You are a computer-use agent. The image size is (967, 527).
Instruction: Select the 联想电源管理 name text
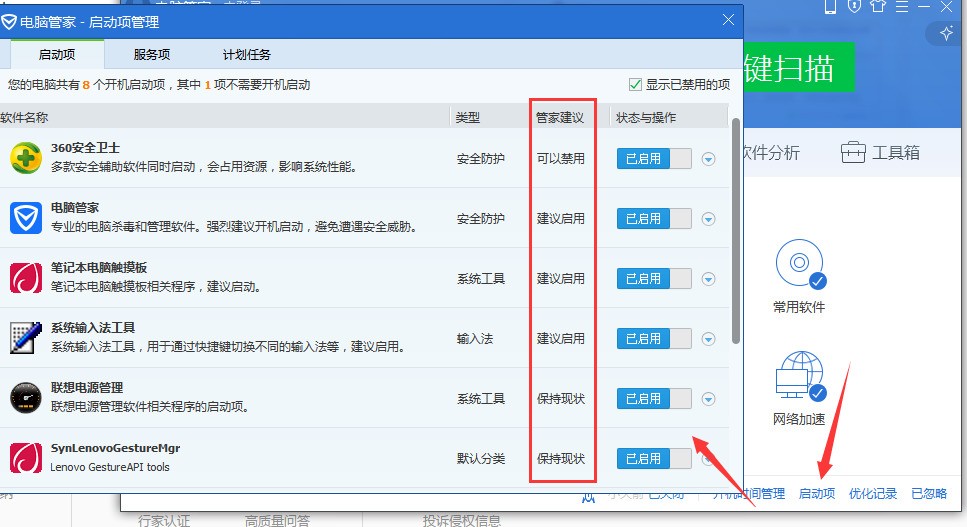[87, 388]
